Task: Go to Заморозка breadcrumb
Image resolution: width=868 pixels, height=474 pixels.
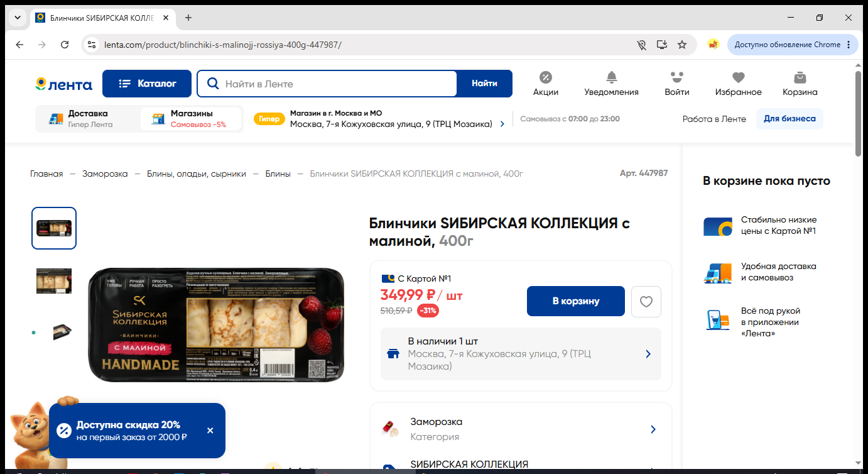Action: [105, 174]
